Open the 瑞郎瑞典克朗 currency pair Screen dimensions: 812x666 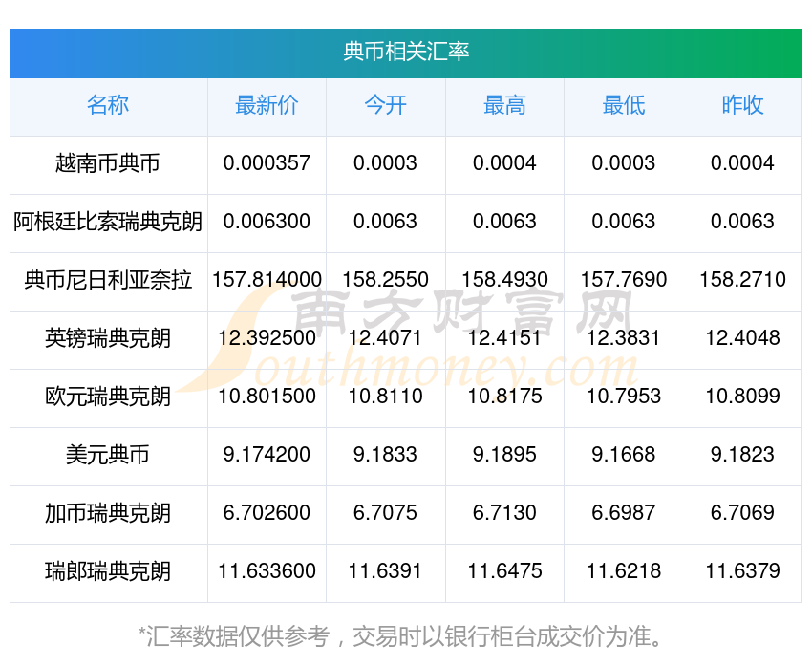(x=108, y=571)
